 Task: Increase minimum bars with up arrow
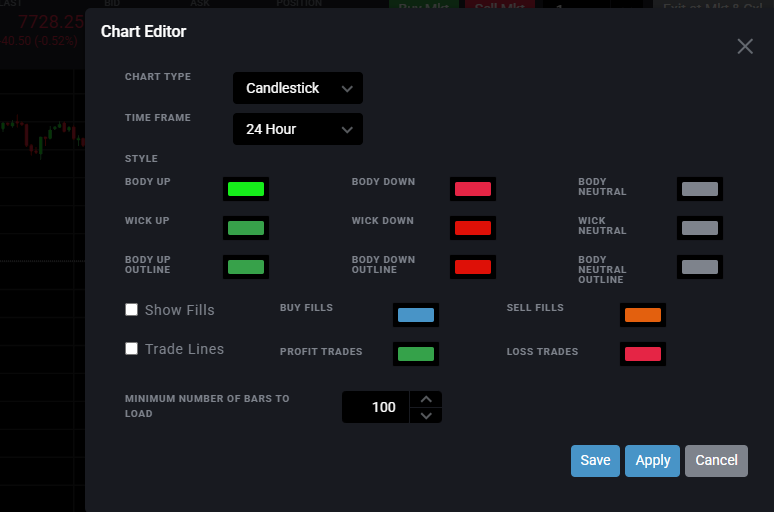426,399
